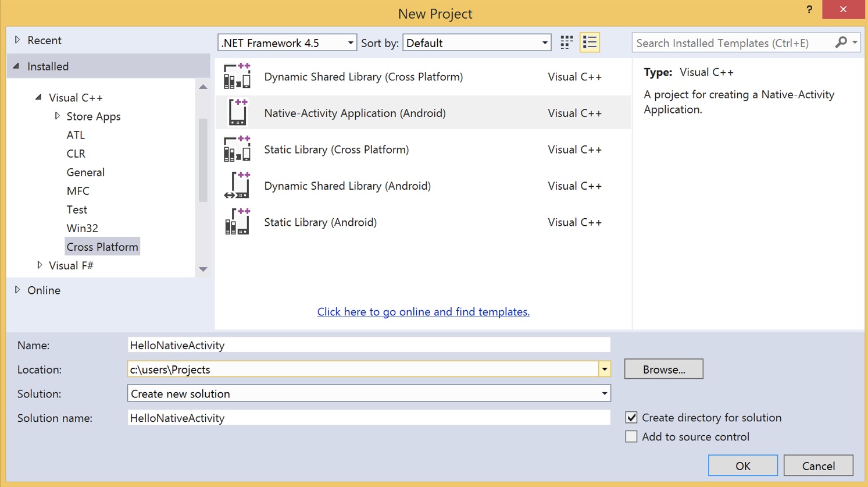868x487 pixels.
Task: Open the help question mark button
Action: point(809,10)
